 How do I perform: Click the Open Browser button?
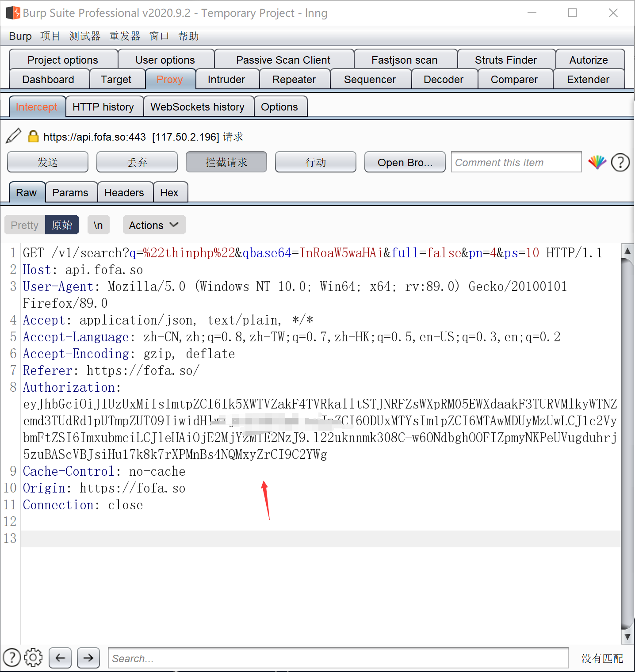click(405, 162)
